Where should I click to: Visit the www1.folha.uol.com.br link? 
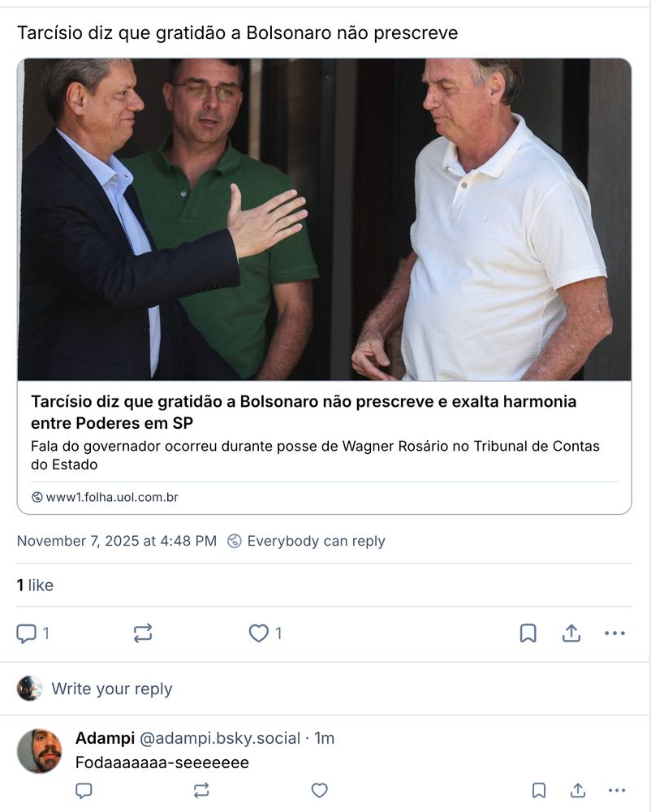pyautogui.click(x=112, y=497)
